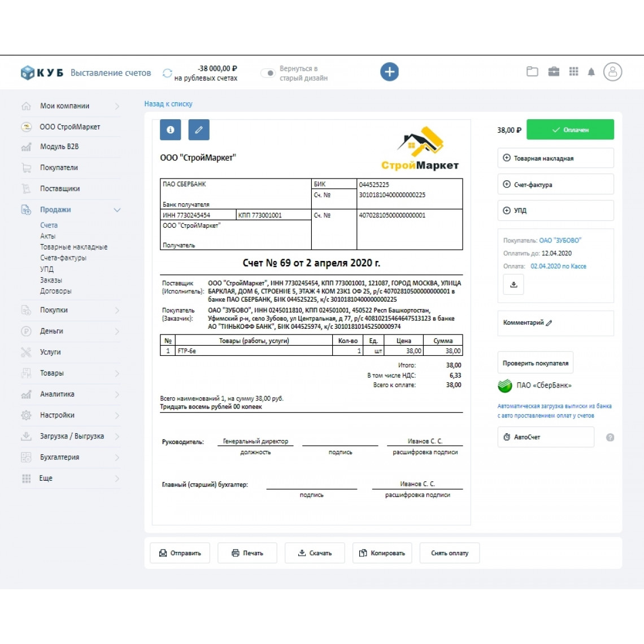Viewport: 644px width, 644px height.
Task: Open the help question mark near АвтоСчет
Action: coord(610,437)
